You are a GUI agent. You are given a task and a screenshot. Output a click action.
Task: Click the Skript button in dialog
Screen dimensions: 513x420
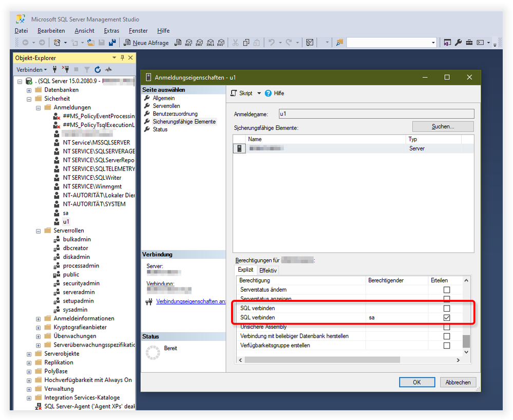242,93
